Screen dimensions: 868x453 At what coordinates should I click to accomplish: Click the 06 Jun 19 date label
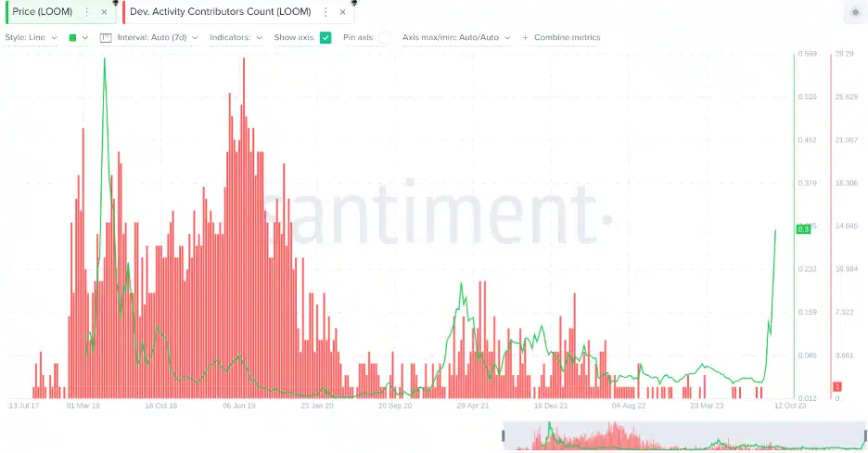pos(239,406)
